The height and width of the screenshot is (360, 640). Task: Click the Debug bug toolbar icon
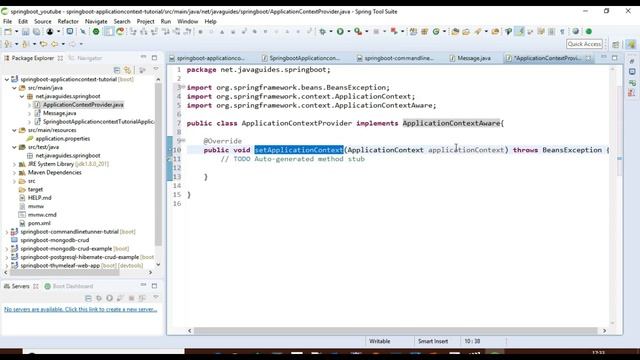point(322,31)
